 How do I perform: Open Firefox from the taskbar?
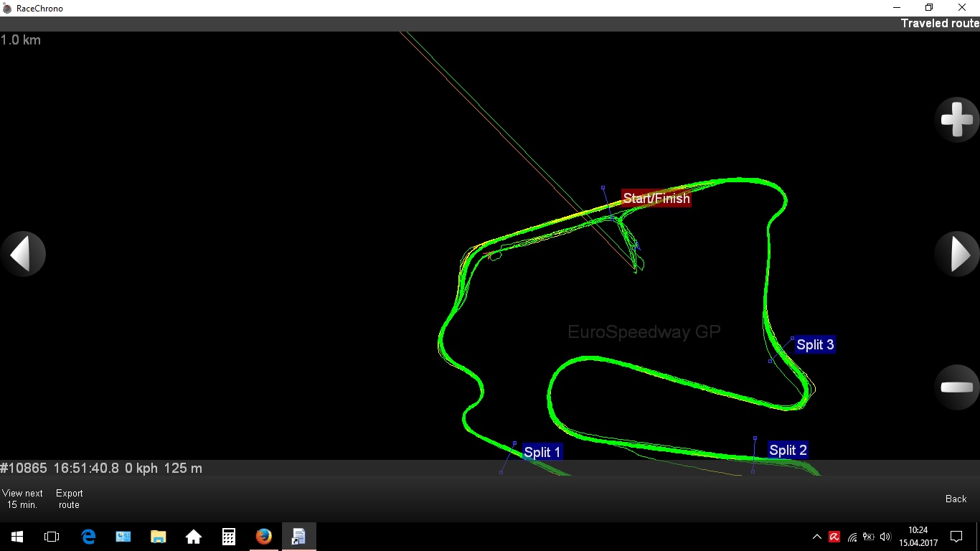click(x=263, y=537)
